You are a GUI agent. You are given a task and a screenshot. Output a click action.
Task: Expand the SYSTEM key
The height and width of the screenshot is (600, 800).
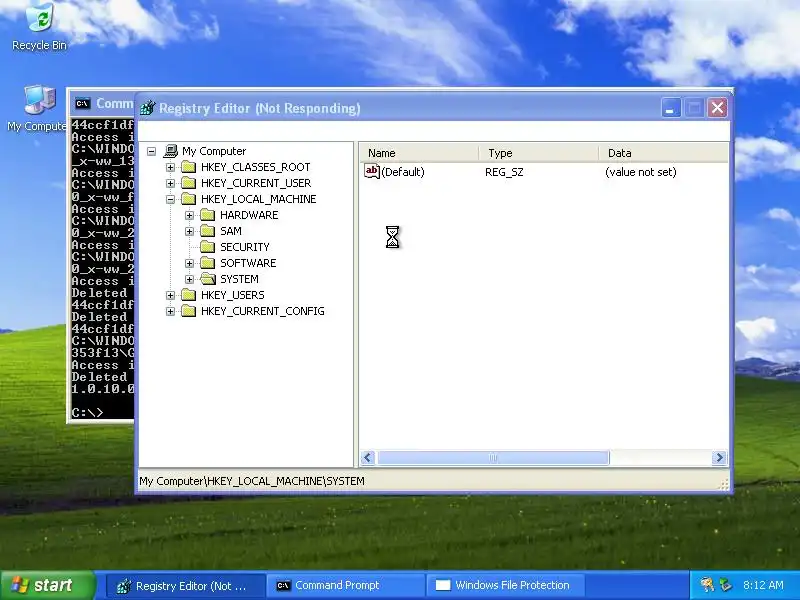[189, 279]
